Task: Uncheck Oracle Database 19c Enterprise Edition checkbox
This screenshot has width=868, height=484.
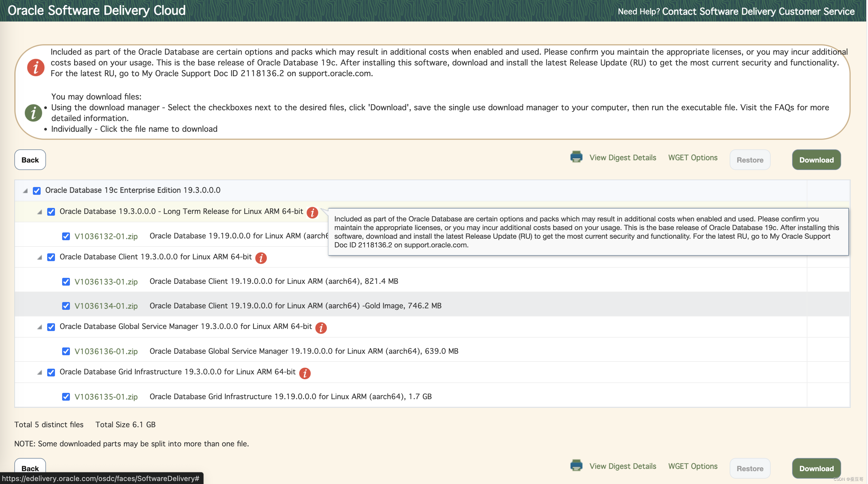Action: point(37,191)
